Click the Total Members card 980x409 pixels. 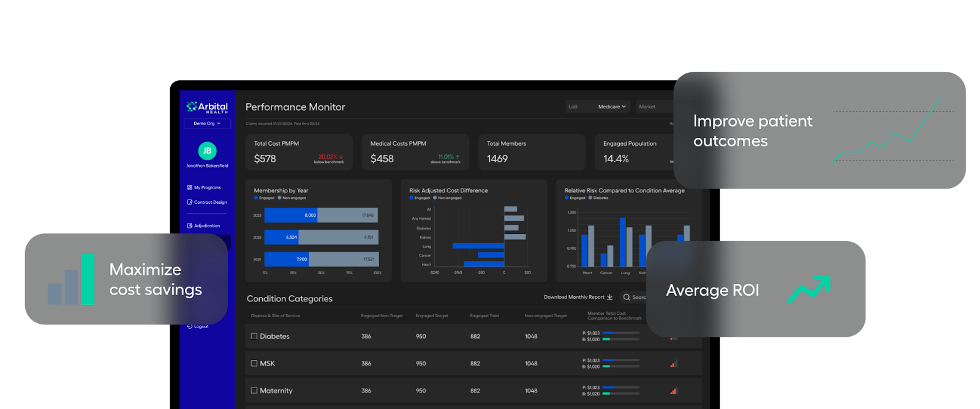tap(532, 152)
